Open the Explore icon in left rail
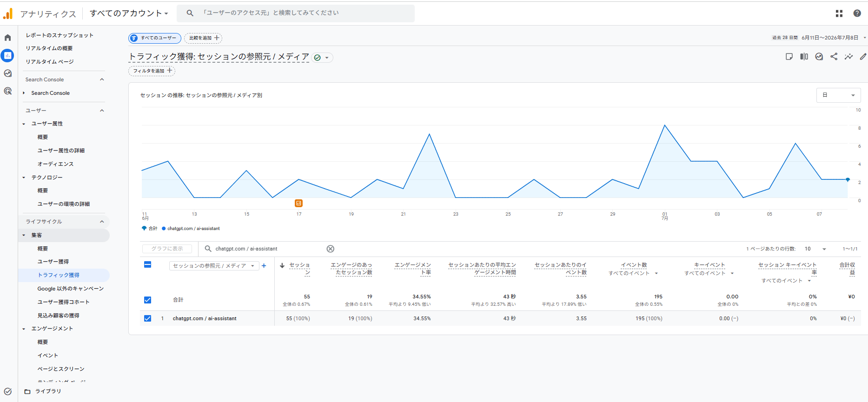Screen dimensions: 868x402 click(x=8, y=73)
